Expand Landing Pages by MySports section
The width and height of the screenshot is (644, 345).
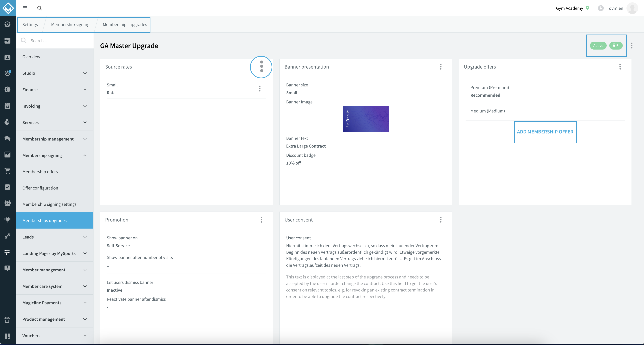point(55,253)
